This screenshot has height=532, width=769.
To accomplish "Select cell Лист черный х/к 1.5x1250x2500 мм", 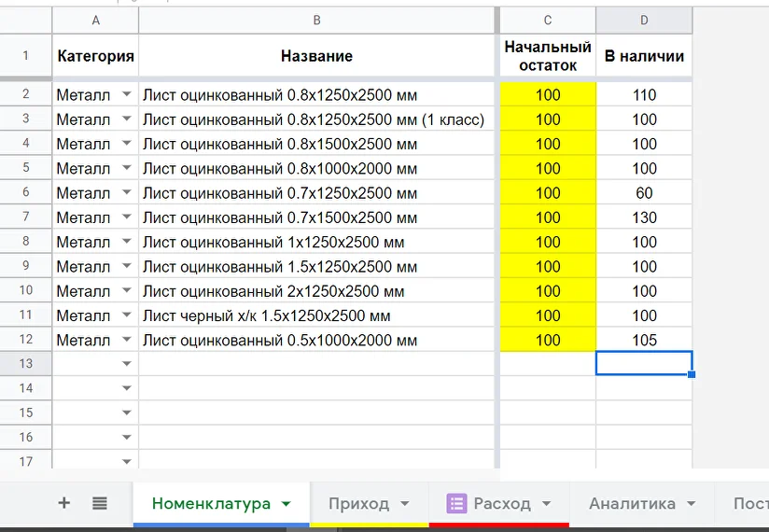I will coord(316,315).
